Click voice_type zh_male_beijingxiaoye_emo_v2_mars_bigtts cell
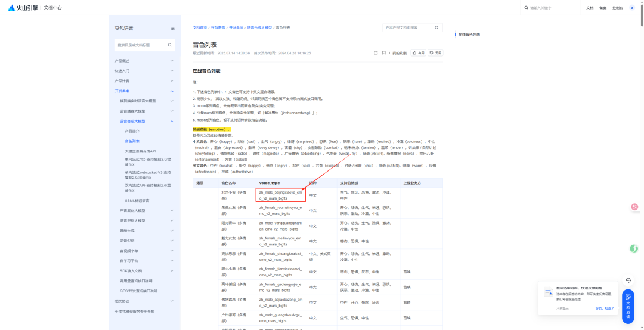The width and height of the screenshot is (644, 330). [281, 195]
